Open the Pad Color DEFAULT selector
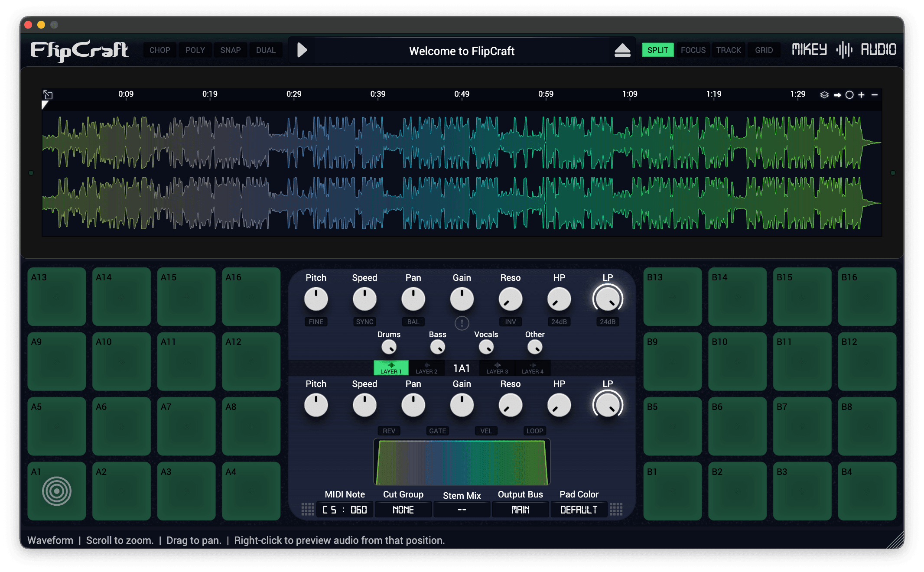This screenshot has height=572, width=924. (579, 510)
